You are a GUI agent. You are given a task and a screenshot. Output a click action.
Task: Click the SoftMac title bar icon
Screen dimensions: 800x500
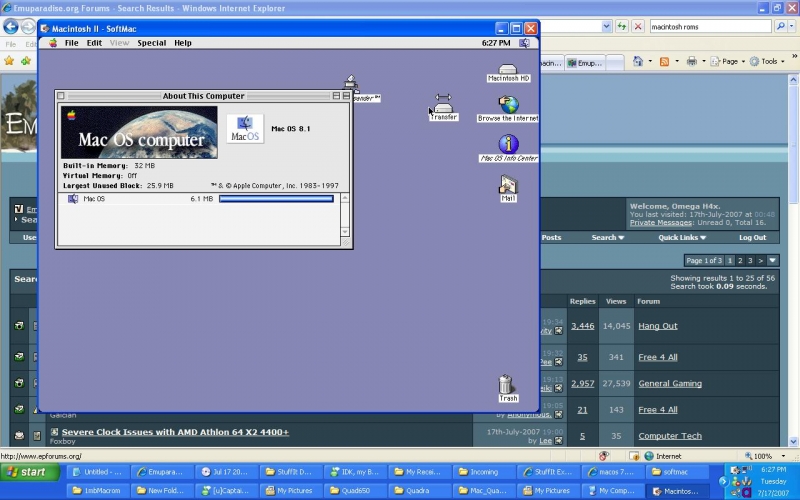click(45, 29)
